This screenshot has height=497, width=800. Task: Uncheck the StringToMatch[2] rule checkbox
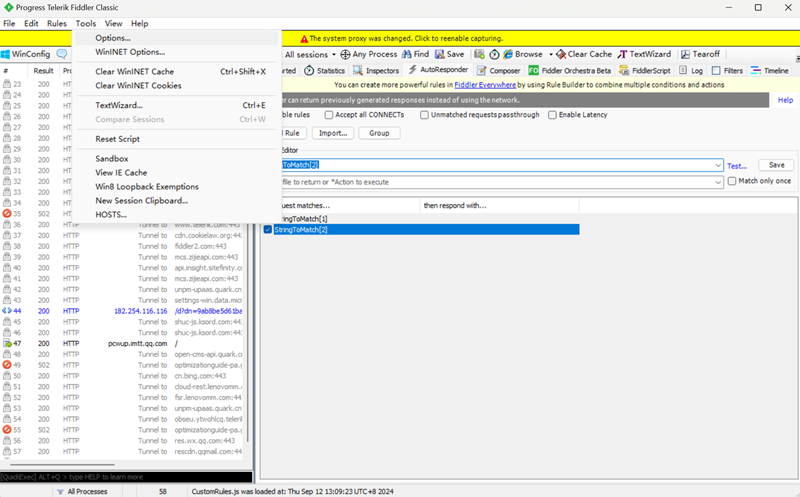click(268, 230)
